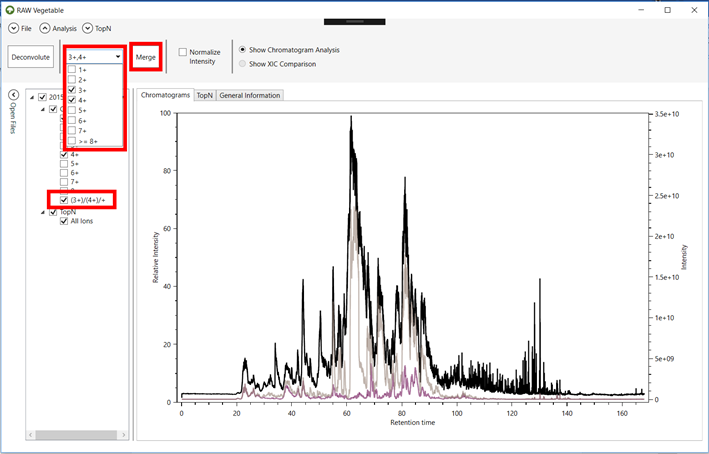Click the Open Files vertical label
Screen dimensions: 709x454
[13, 118]
